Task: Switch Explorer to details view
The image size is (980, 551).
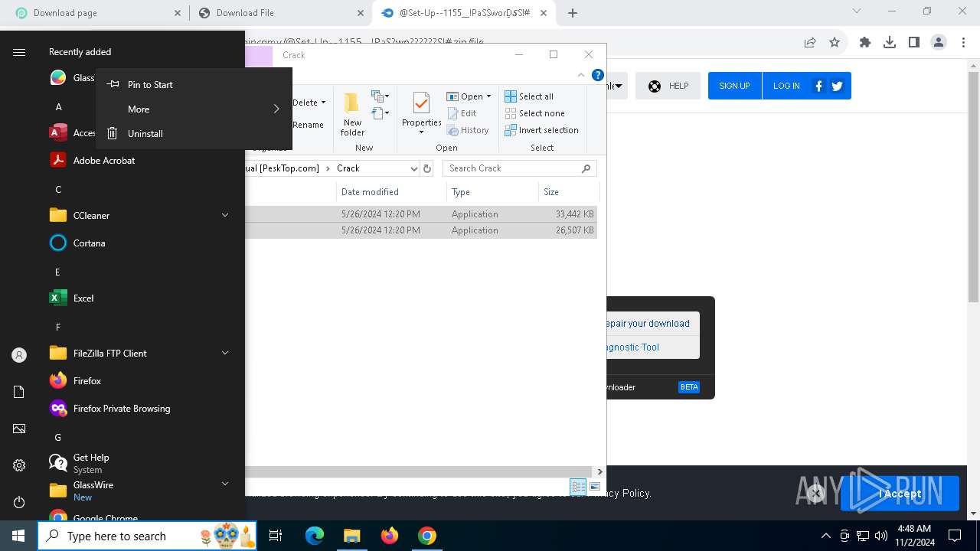Action: click(x=578, y=487)
